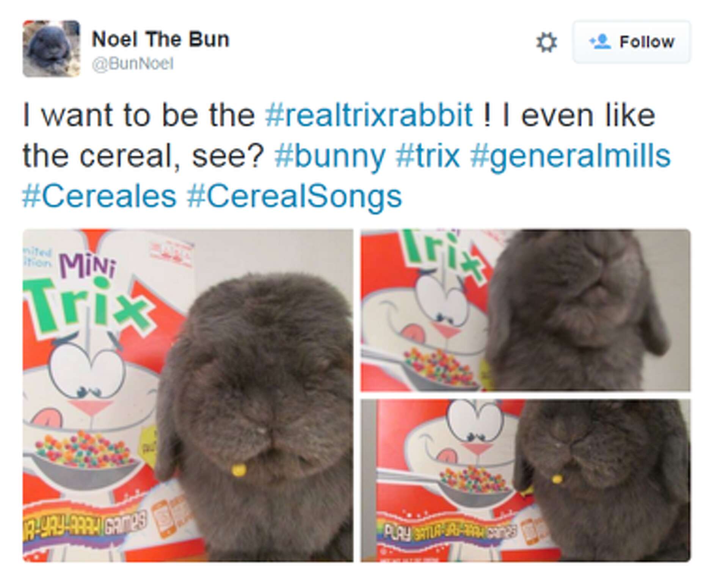Click the add-person icon in Follow button
Image resolution: width=728 pixels, height=566 pixels.
point(600,42)
